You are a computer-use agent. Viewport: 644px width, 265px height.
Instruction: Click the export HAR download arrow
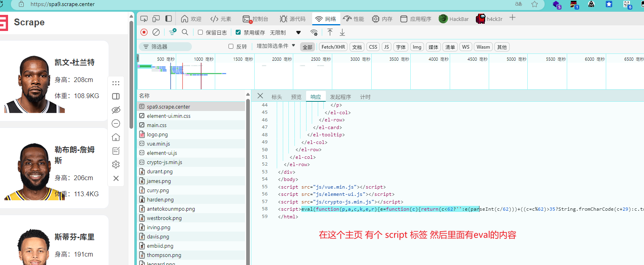[x=342, y=32]
